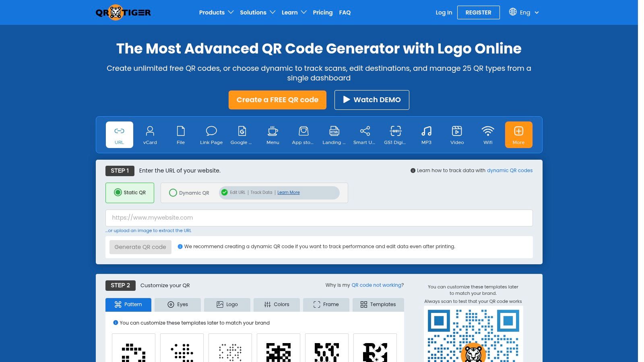The width and height of the screenshot is (644, 362).
Task: Switch to the Frame tab
Action: point(326,304)
